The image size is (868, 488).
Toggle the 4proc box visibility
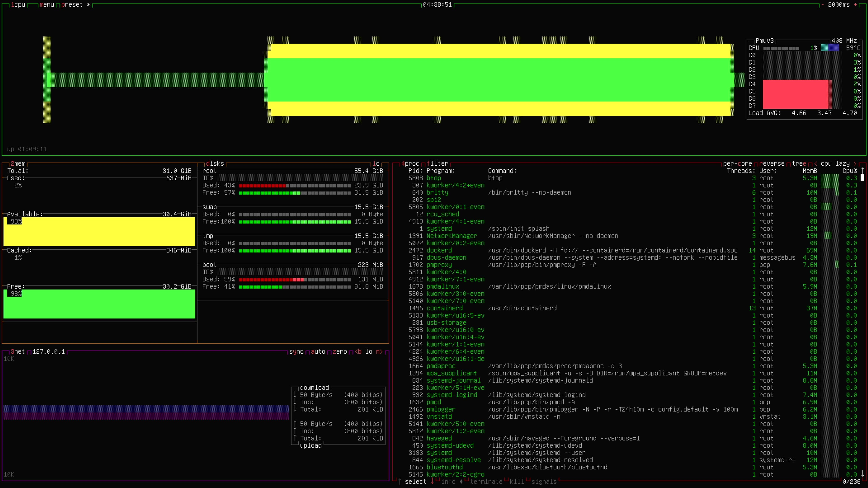410,164
